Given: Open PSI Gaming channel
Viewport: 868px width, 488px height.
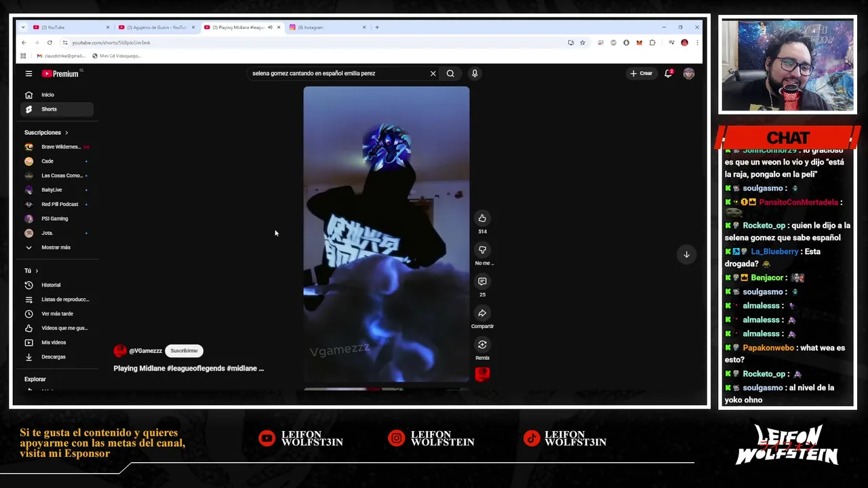Looking at the screenshot, I should pos(57,219).
